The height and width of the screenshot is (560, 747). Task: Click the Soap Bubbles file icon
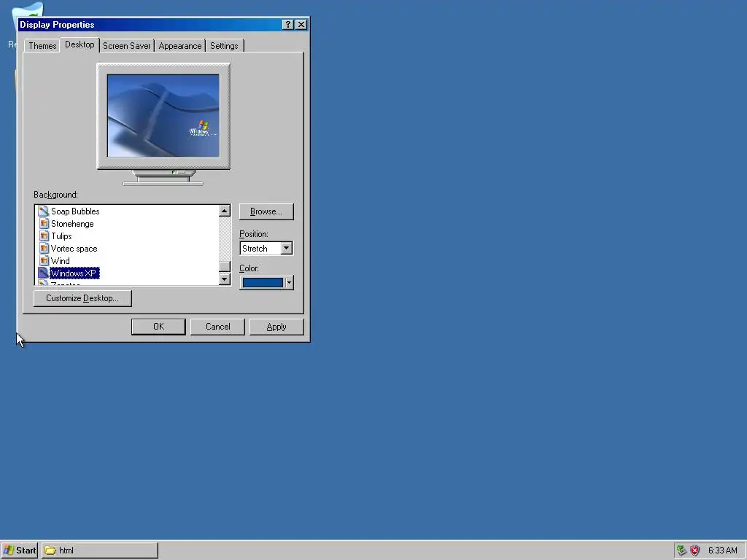click(x=43, y=211)
